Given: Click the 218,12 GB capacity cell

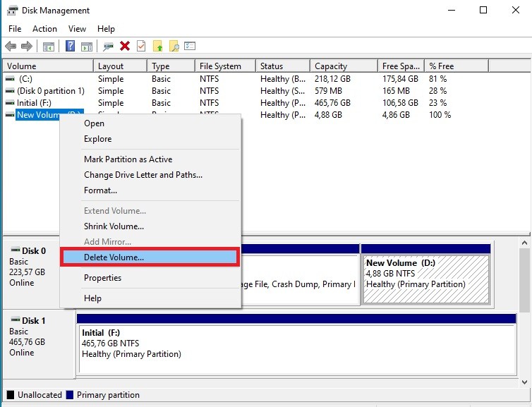Looking at the screenshot, I should [x=332, y=79].
